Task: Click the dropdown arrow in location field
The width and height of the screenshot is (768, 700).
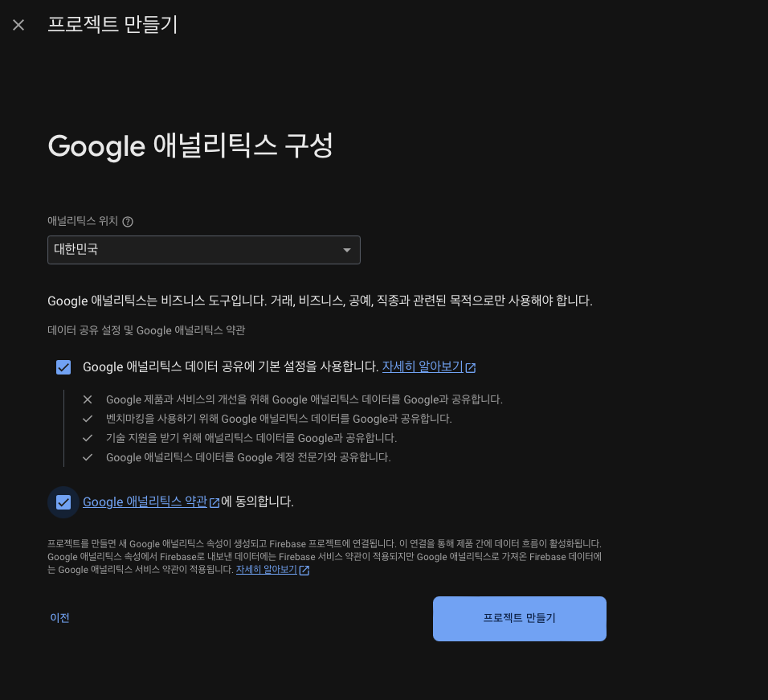Action: [347, 250]
